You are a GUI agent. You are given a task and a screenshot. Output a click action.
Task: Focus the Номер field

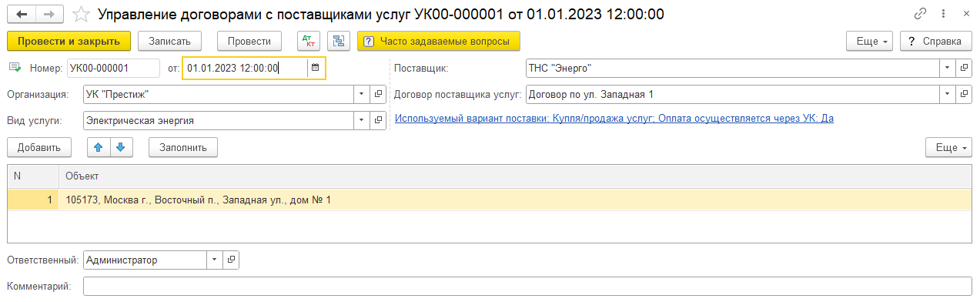[x=113, y=68]
